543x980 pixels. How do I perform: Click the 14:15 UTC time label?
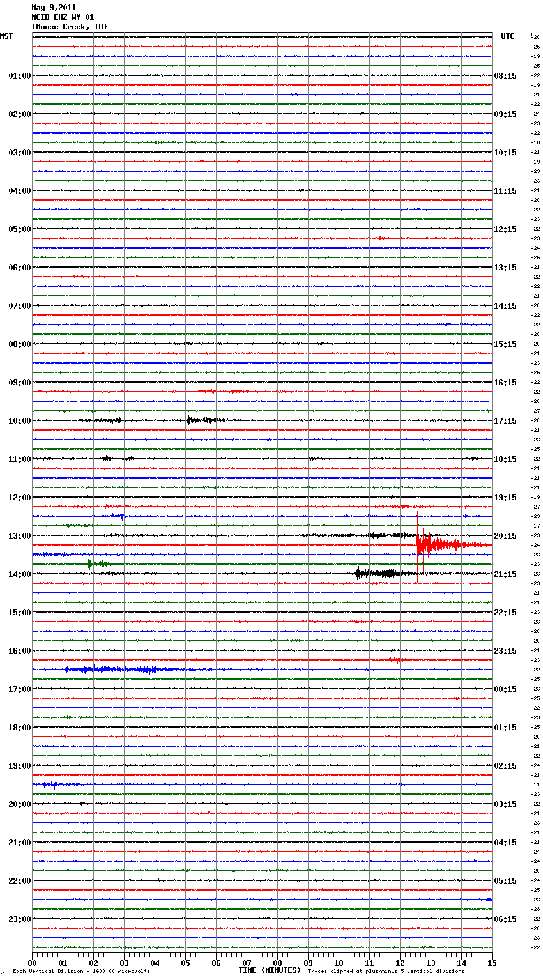click(505, 305)
